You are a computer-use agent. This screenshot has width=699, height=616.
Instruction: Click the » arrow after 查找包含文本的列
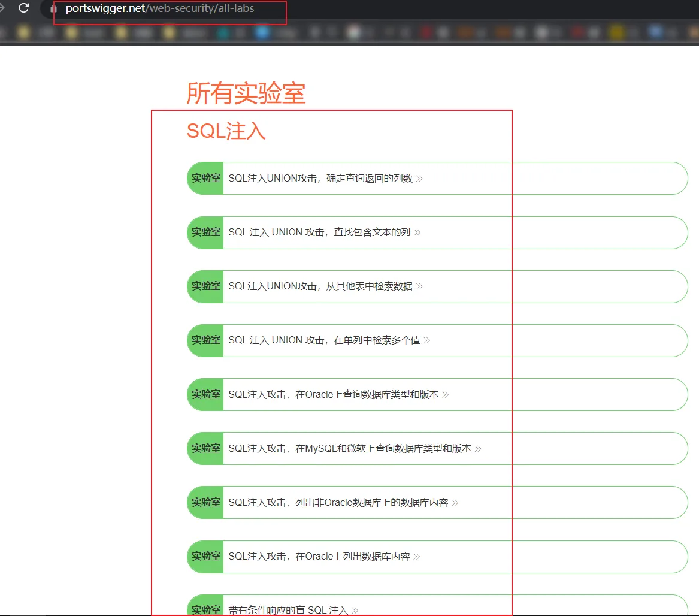click(x=417, y=232)
